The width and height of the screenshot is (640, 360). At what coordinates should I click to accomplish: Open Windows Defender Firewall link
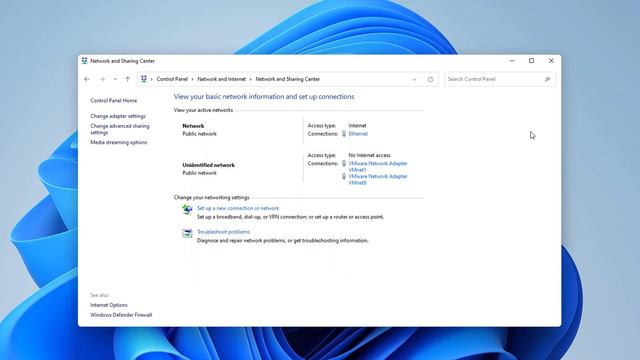coord(121,315)
